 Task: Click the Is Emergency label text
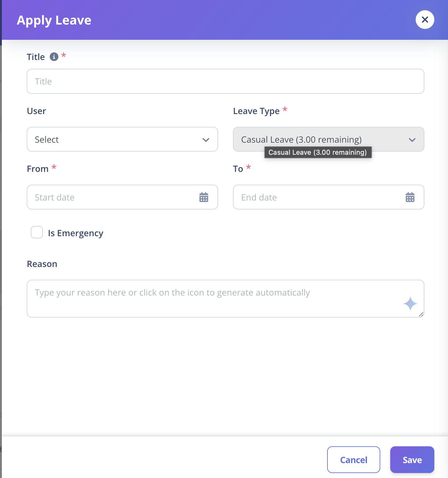[75, 233]
